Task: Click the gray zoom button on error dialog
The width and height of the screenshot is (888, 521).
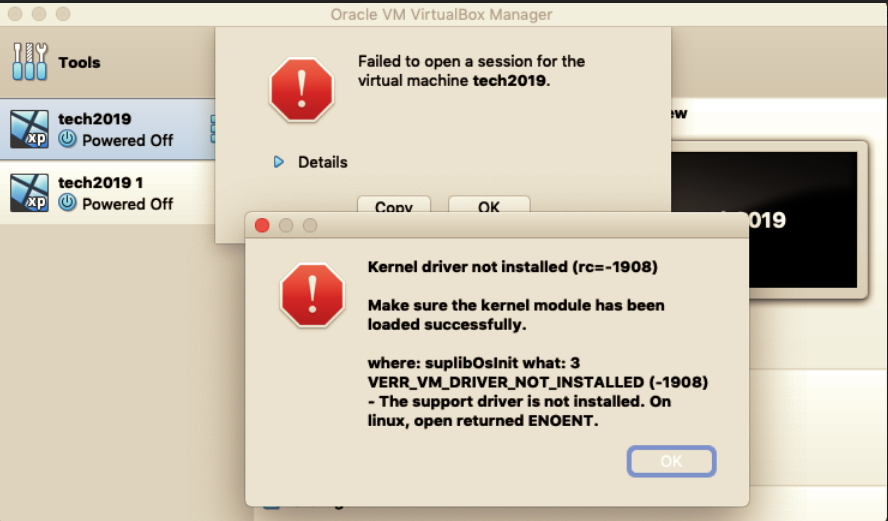Action: [x=310, y=225]
